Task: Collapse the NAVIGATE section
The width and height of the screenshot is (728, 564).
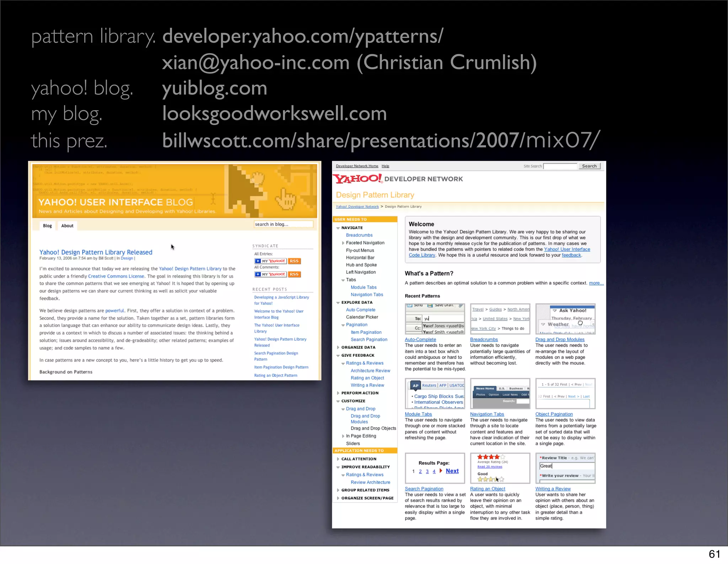Action: (338, 228)
